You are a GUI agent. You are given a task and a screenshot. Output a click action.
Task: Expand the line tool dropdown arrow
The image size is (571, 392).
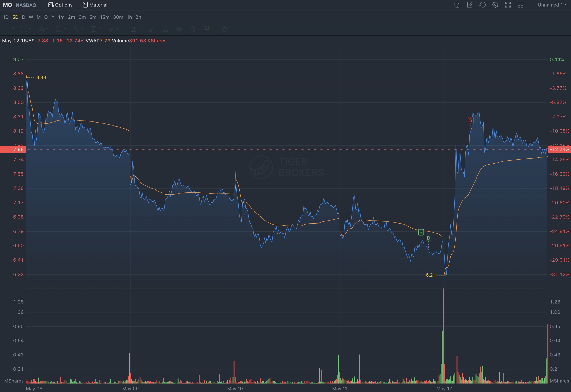click(13, 29)
